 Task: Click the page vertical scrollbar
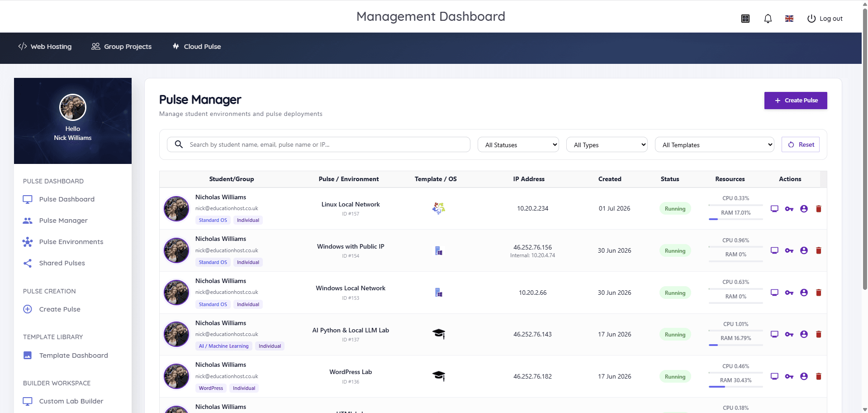865,149
